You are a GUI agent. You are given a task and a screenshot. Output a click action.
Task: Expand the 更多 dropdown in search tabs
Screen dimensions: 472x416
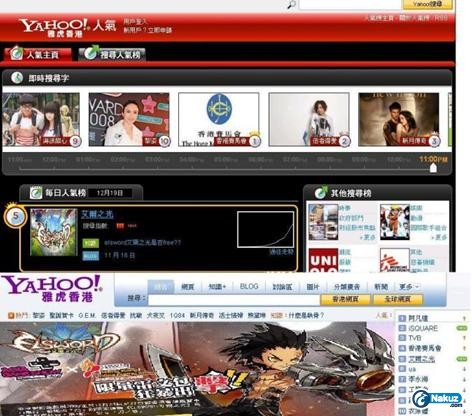click(x=409, y=286)
